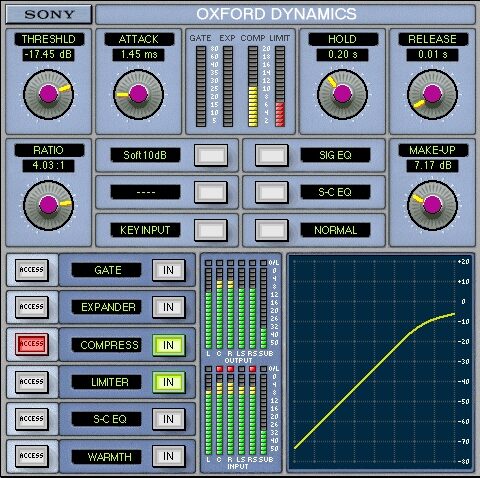The width and height of the screenshot is (480, 478).
Task: Click the red LIMIT gain reduction meter
Action: [280, 87]
